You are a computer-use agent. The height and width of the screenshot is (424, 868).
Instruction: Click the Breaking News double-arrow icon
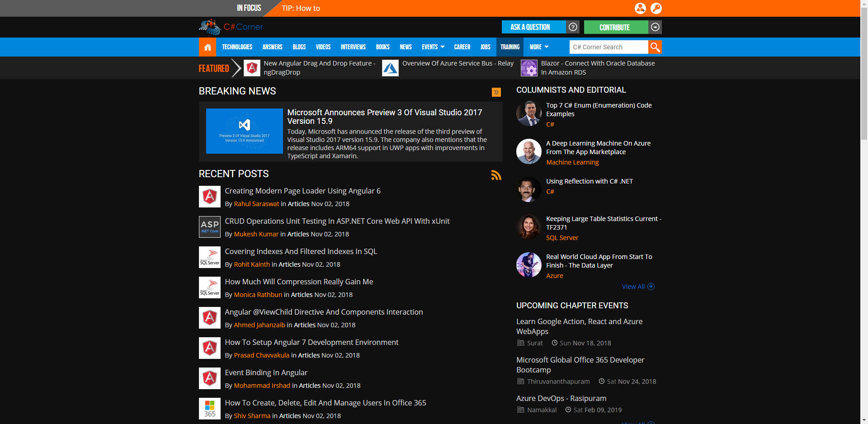click(x=496, y=92)
